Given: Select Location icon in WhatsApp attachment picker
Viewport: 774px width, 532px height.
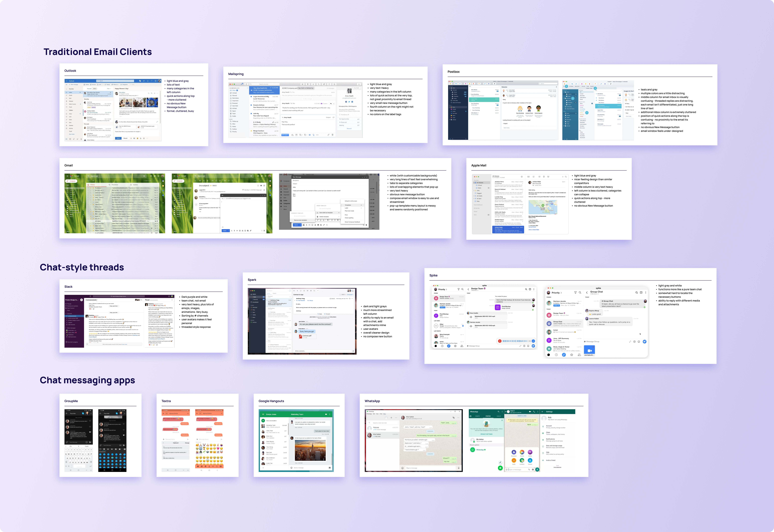Looking at the screenshot, I should pos(522,461).
